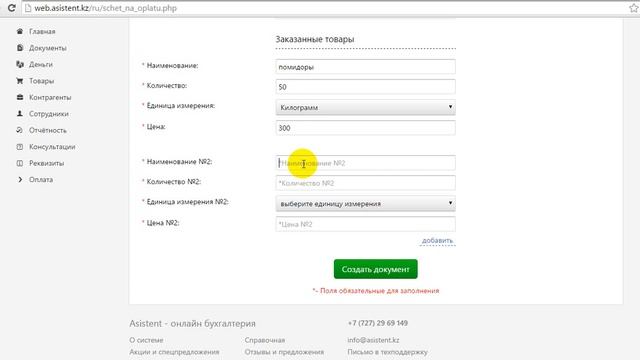Screen dimensions: 640x360
Task: Click the info@asistent.kz email link
Action: (373, 340)
